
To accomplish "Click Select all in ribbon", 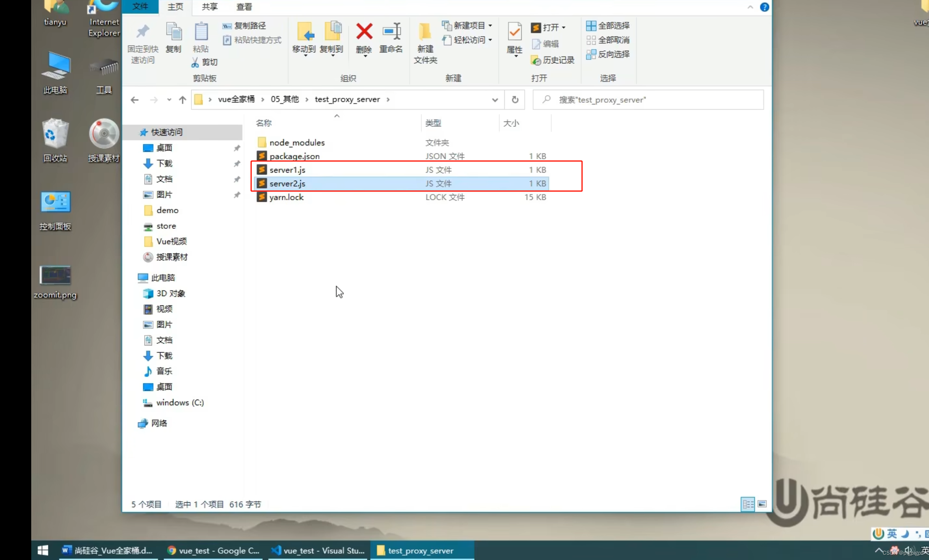I will (x=608, y=26).
